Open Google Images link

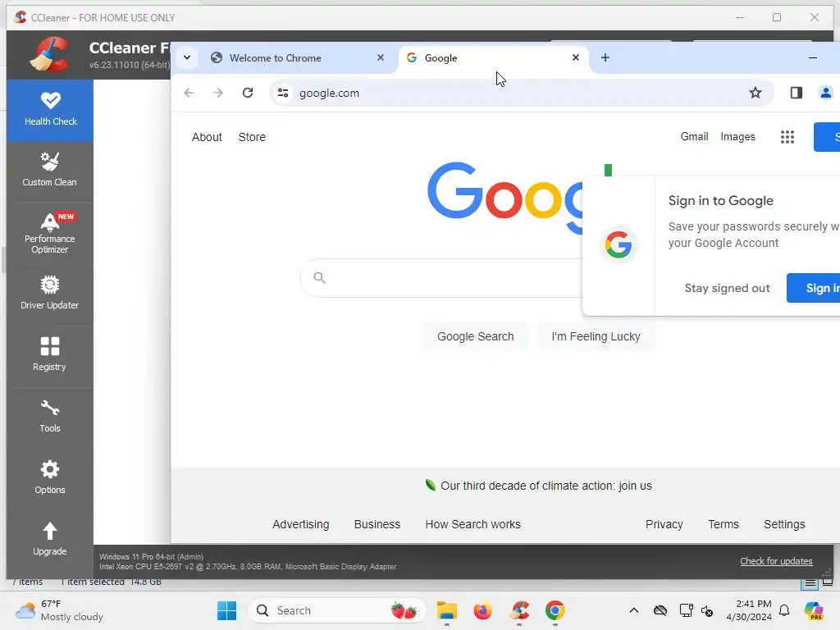(737, 137)
